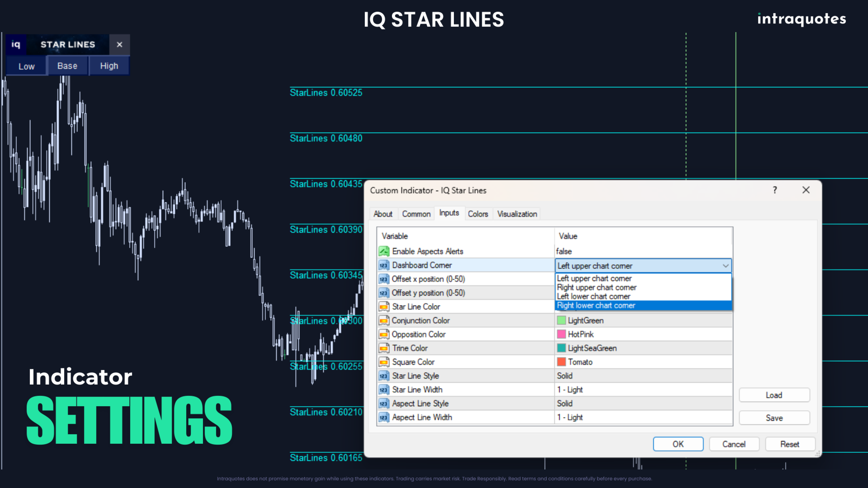This screenshot has height=488, width=868.
Task: Switch to the Common tab
Action: tap(416, 214)
